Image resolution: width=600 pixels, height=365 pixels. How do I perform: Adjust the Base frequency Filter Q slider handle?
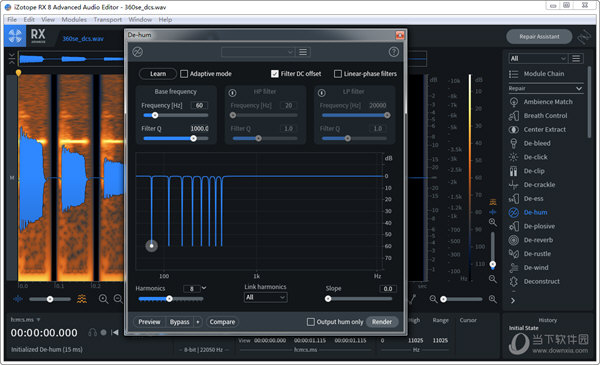(x=194, y=139)
